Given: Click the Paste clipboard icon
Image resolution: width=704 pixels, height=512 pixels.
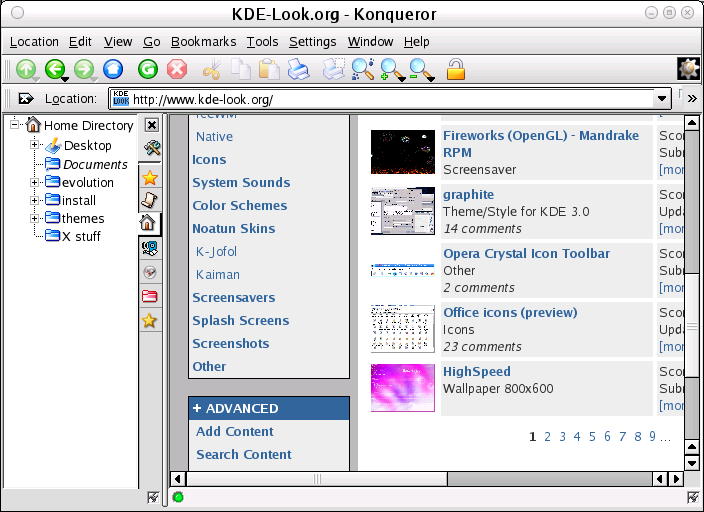Looking at the screenshot, I should click(x=269, y=70).
